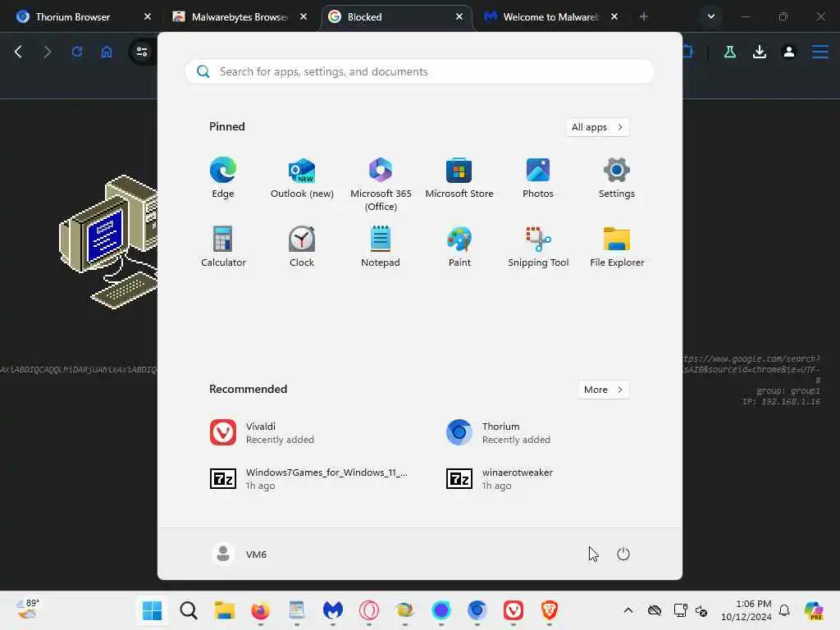Focus the Start menu search box
The image size is (840, 630).
(x=419, y=71)
